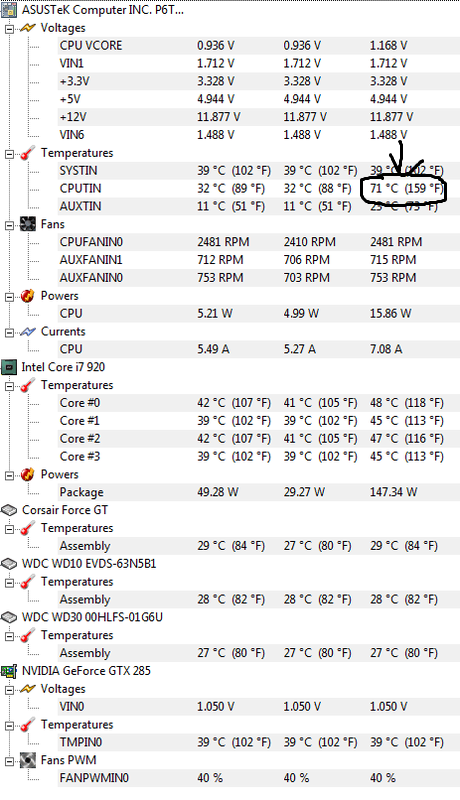This screenshot has height=800, width=460.
Task: Click the WDC WD10 EVDS-63N5B1 drive icon
Action: 9,563
